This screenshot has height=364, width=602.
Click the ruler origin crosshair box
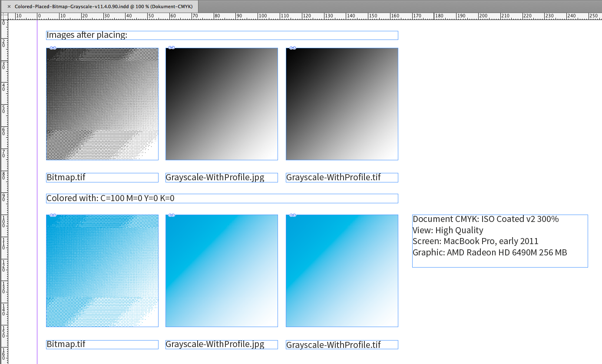(5, 16)
